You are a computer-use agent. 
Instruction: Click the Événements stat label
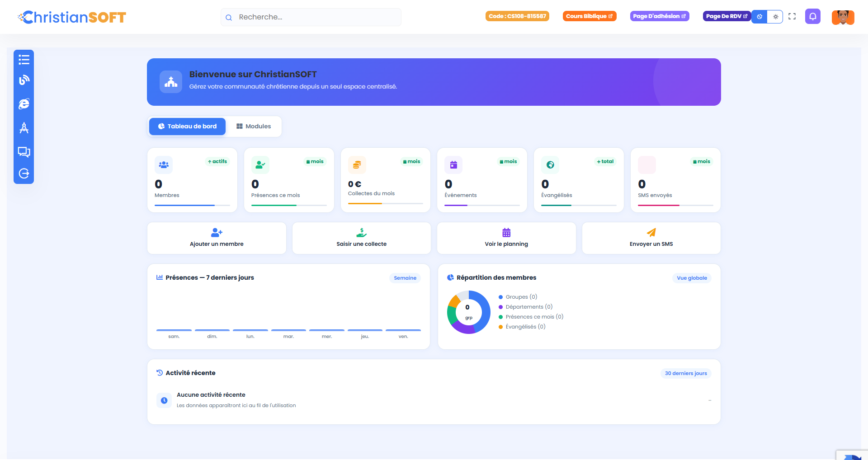click(x=461, y=195)
